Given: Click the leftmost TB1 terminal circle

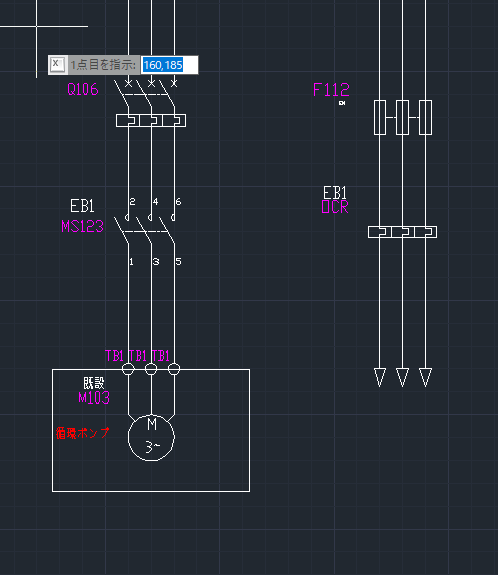Looking at the screenshot, I should (x=128, y=369).
